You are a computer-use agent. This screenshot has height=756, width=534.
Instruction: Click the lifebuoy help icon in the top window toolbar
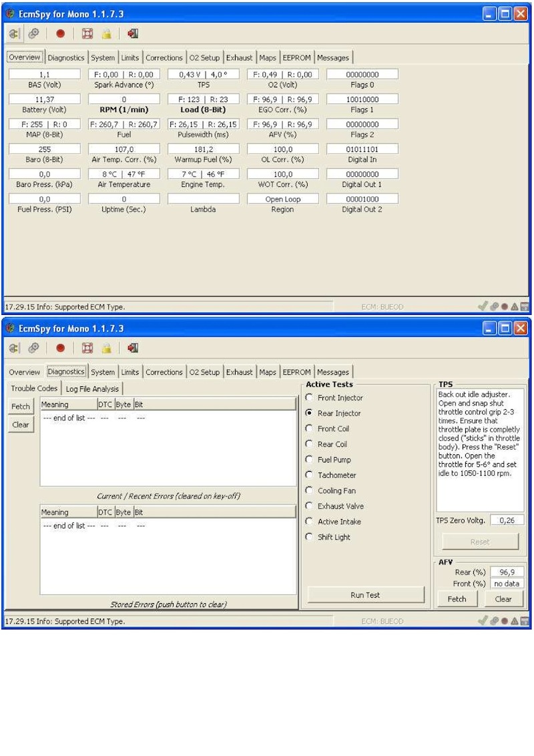coord(87,34)
